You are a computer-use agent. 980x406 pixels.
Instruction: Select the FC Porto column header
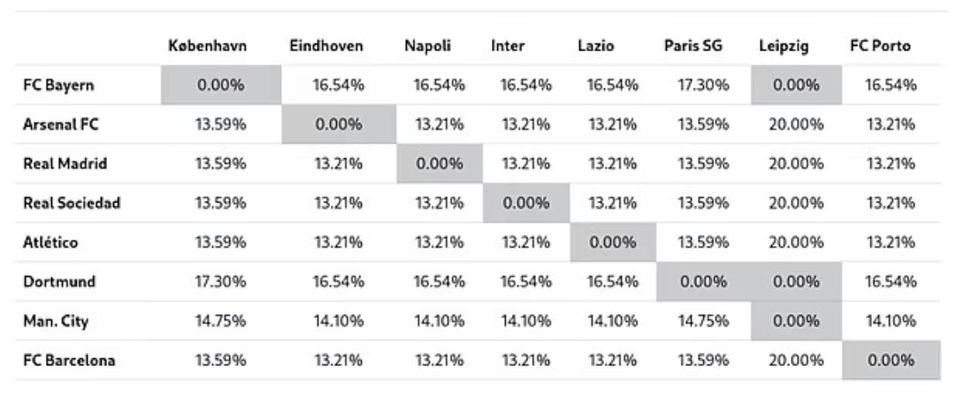tap(880, 46)
